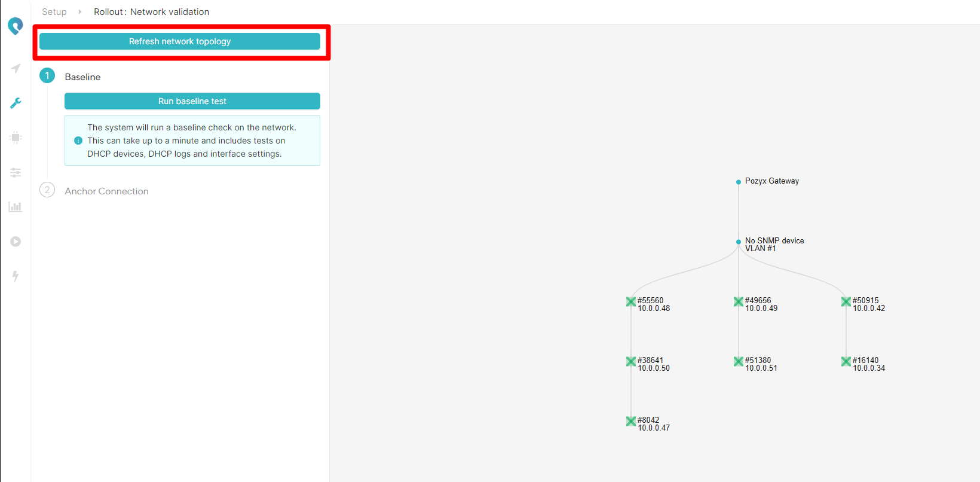Viewport: 980px width, 482px height.
Task: Select the No SNMP device VLAN node
Action: pyautogui.click(x=739, y=242)
